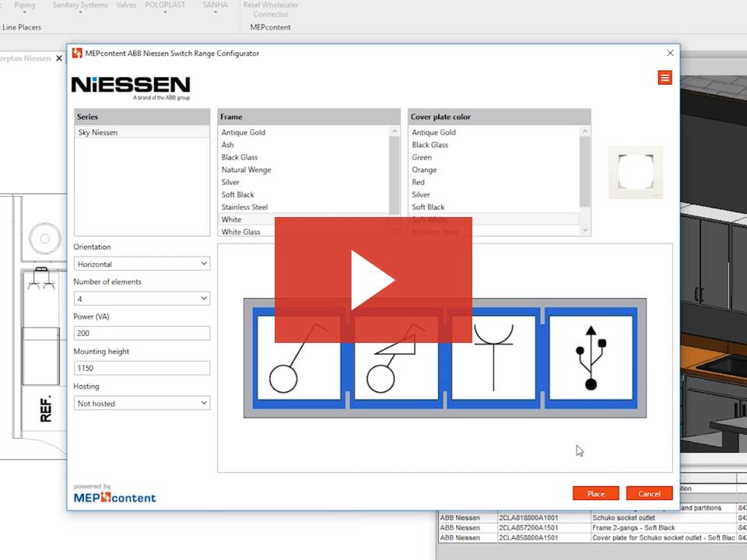747x560 pixels.
Task: Select Antique Gold in the Frame list
Action: click(243, 132)
